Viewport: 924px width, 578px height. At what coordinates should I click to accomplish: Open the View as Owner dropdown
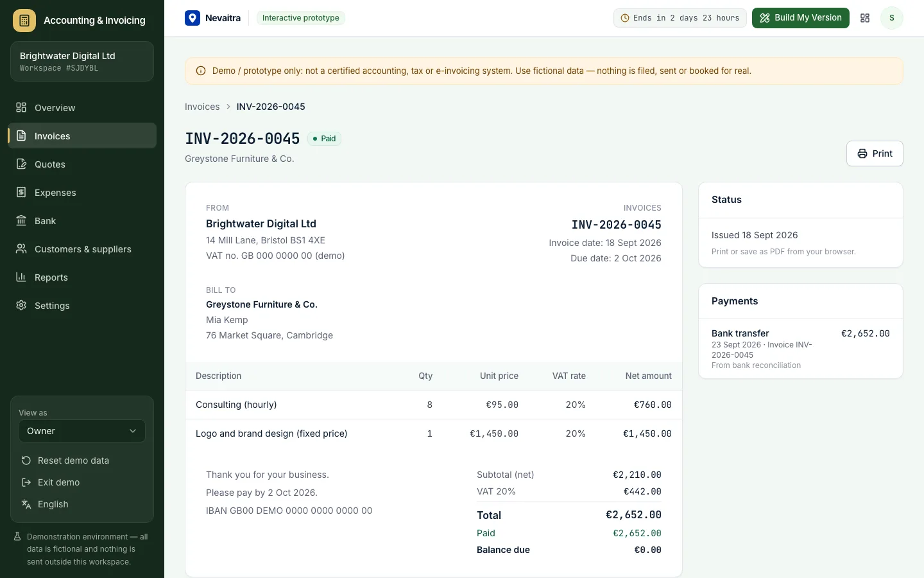pyautogui.click(x=82, y=431)
